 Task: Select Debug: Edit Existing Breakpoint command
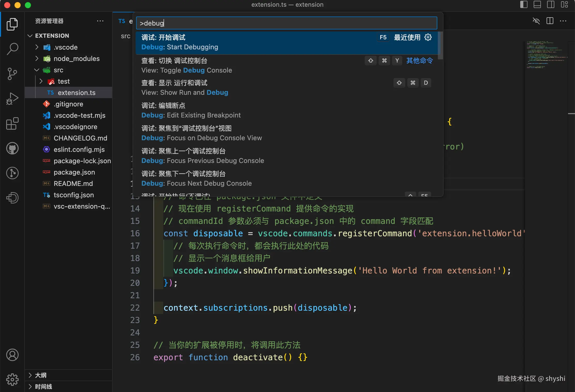click(191, 110)
